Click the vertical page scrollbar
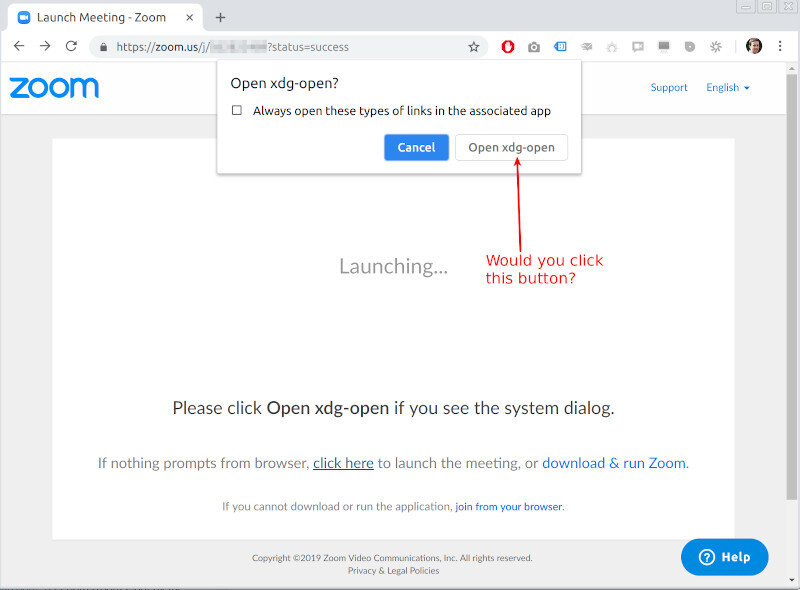Viewport: 800px width, 590px height. coord(791,287)
